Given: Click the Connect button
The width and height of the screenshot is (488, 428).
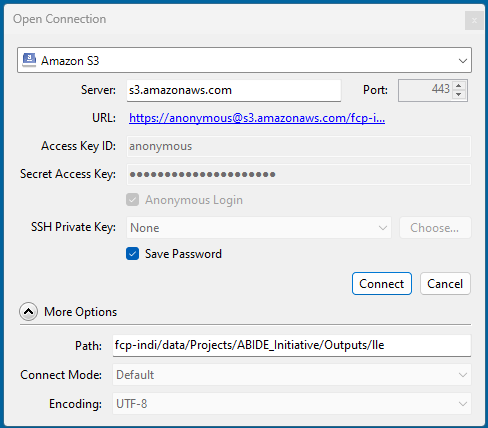Looking at the screenshot, I should 382,284.
